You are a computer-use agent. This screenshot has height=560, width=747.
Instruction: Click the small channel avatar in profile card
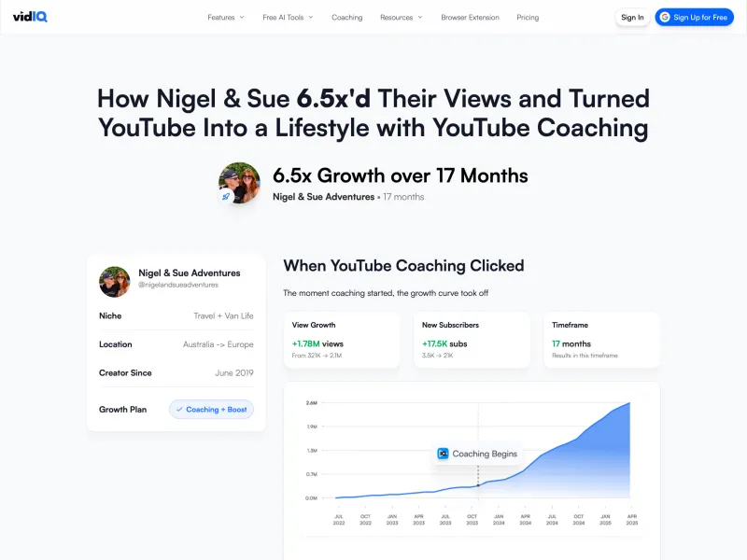tap(114, 282)
